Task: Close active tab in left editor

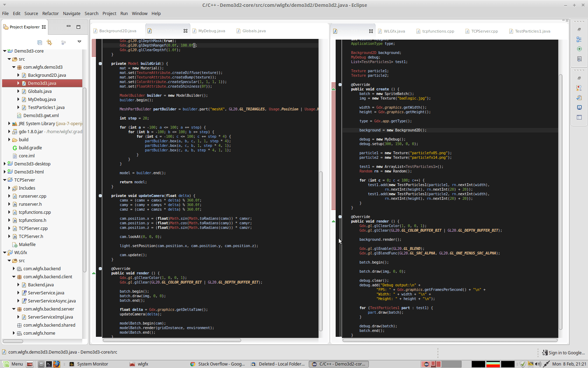Action: pyautogui.click(x=185, y=31)
